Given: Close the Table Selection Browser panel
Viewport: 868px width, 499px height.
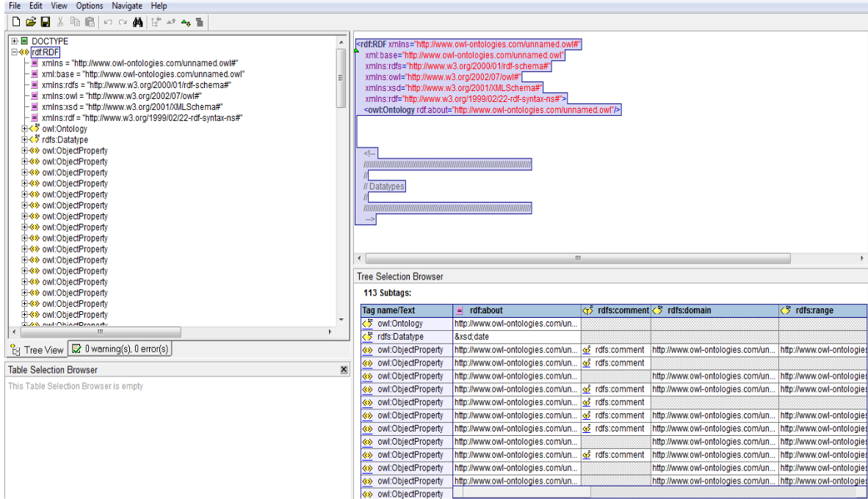Looking at the screenshot, I should click(x=344, y=370).
